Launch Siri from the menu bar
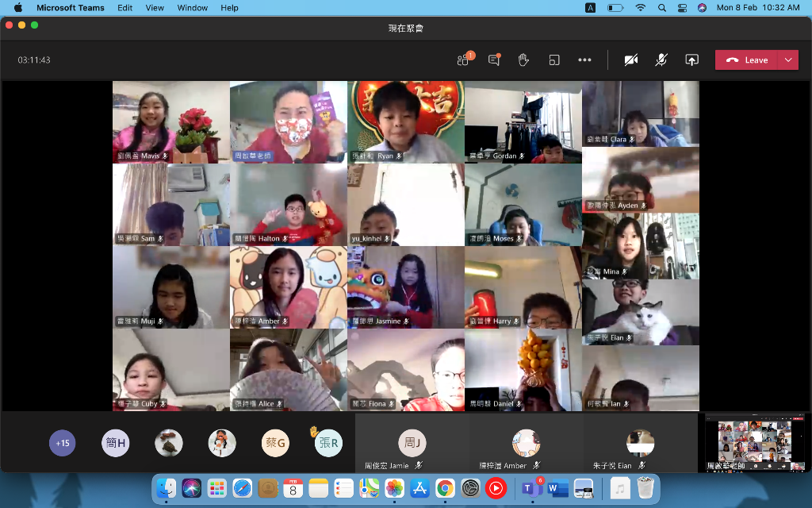 pos(703,8)
